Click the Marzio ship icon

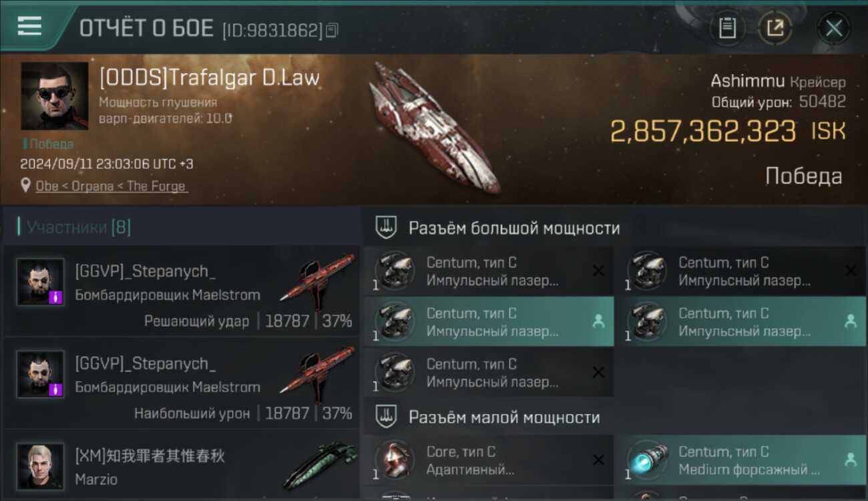[319, 466]
